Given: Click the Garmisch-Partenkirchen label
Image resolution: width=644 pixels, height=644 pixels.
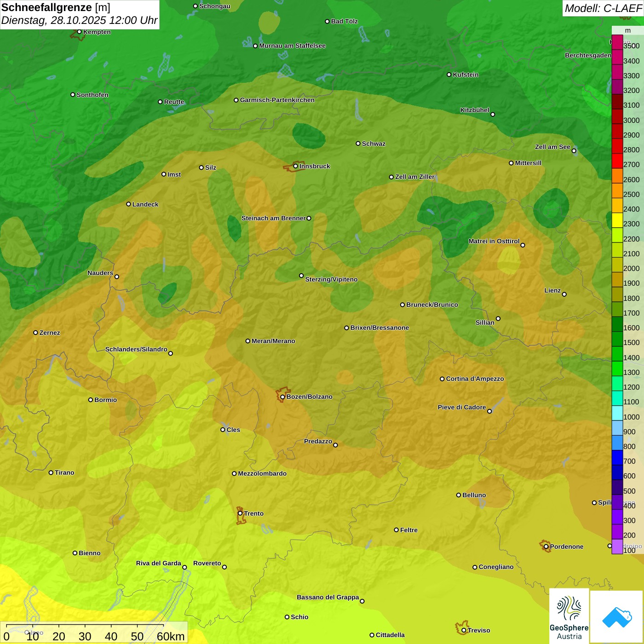Looking at the screenshot, I should (277, 100).
